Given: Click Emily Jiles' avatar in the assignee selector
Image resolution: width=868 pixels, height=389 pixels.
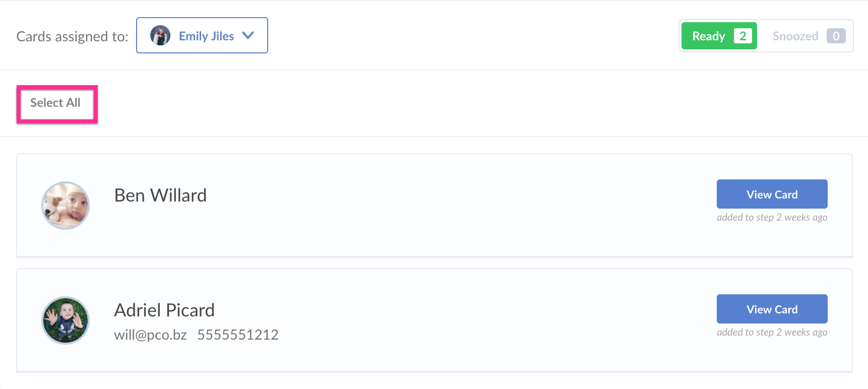Looking at the screenshot, I should click(x=160, y=36).
